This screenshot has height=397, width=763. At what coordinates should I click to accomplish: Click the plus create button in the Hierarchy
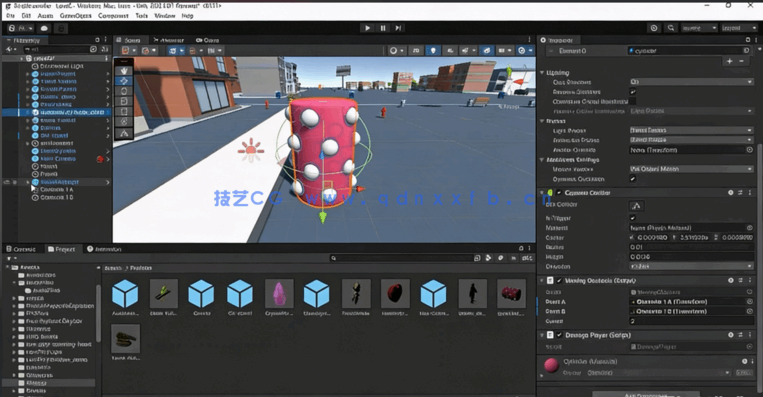point(10,49)
